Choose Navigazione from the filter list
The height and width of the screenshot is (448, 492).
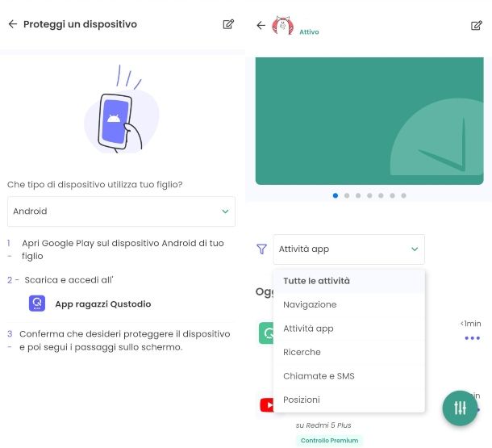[349, 304]
